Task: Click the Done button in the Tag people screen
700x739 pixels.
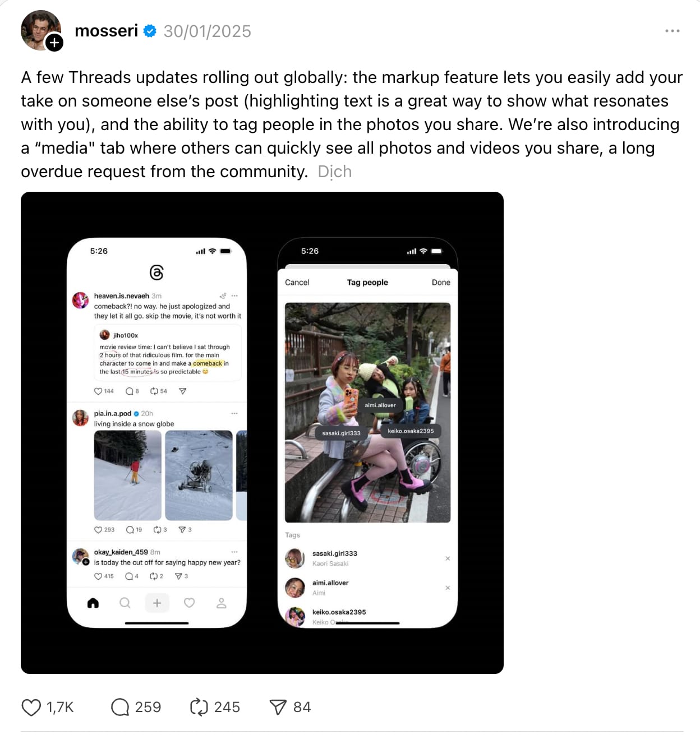Action: (441, 283)
